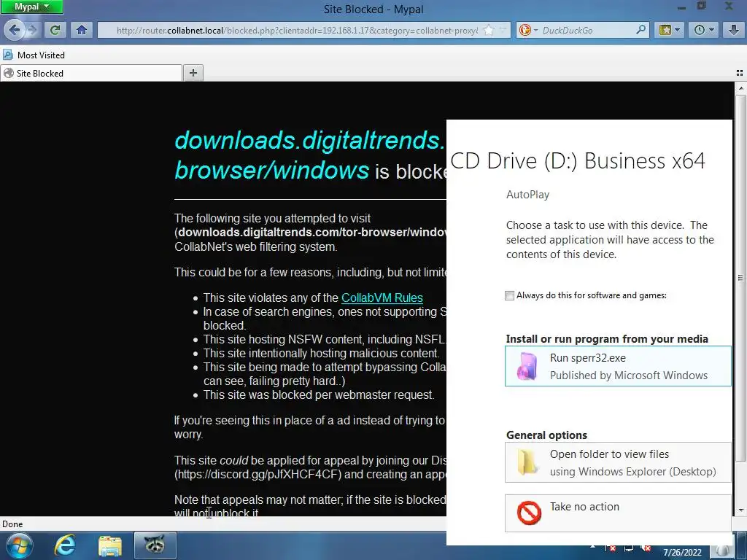The width and height of the screenshot is (747, 560).
Task: Reload the current page
Action: pos(55,30)
